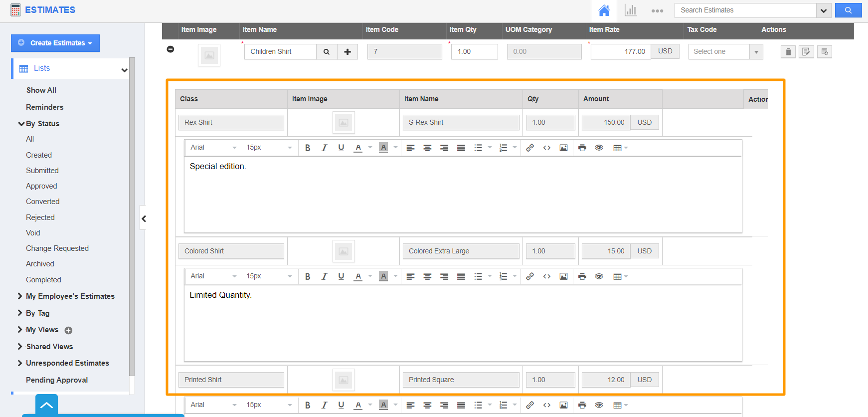Viewport: 868px width, 417px height.
Task: Click the blue search magnifier button
Action: 848,10
